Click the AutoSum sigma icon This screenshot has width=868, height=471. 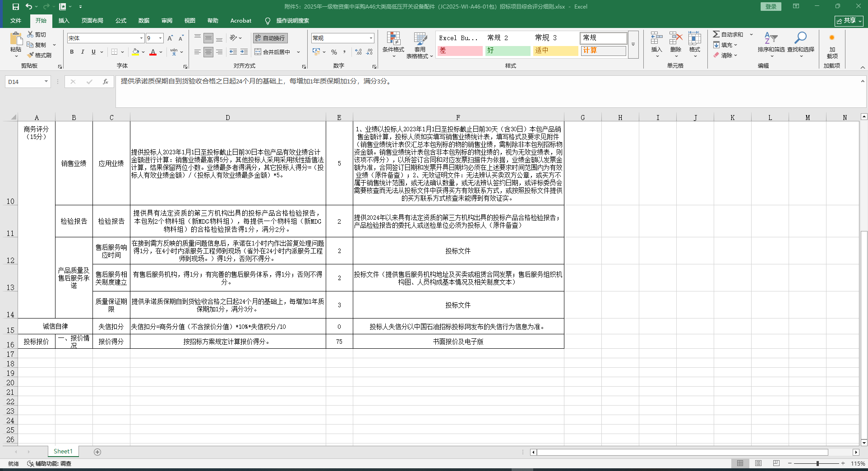pos(716,34)
